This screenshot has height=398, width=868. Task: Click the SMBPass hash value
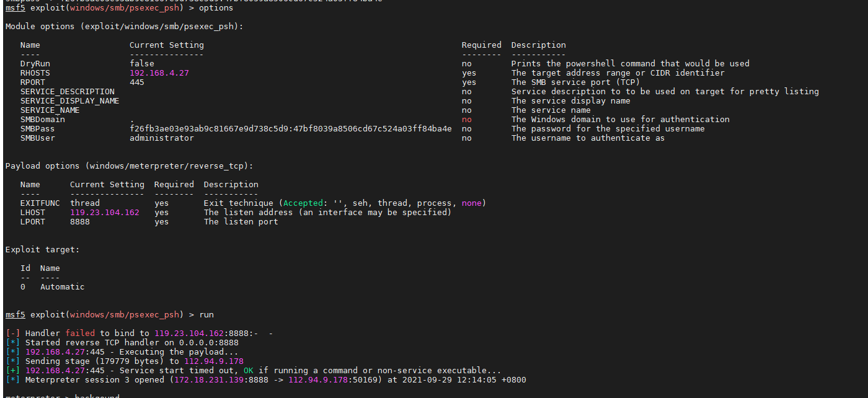click(291, 128)
